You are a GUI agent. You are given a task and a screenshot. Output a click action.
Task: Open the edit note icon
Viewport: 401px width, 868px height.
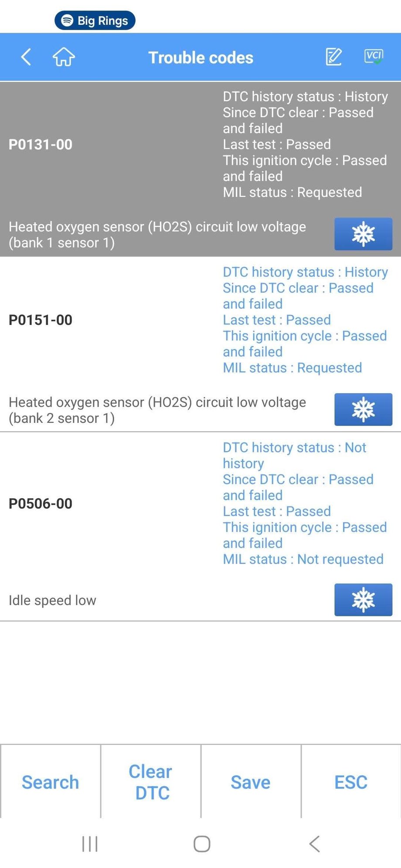tap(334, 57)
